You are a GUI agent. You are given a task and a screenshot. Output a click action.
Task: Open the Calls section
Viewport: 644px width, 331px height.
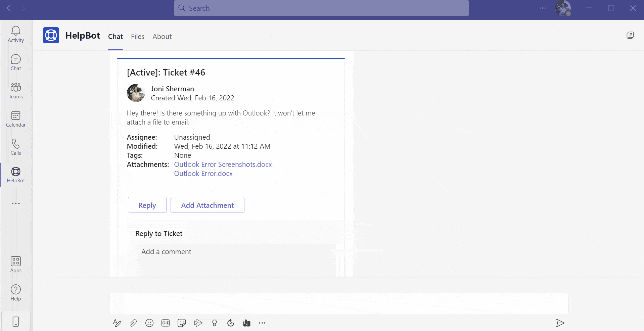pos(16,147)
